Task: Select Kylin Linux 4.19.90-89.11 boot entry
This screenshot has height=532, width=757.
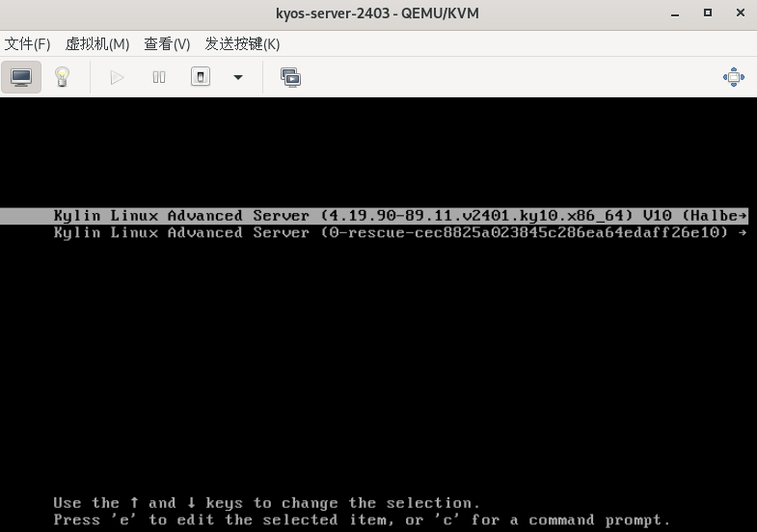Action: 374,216
